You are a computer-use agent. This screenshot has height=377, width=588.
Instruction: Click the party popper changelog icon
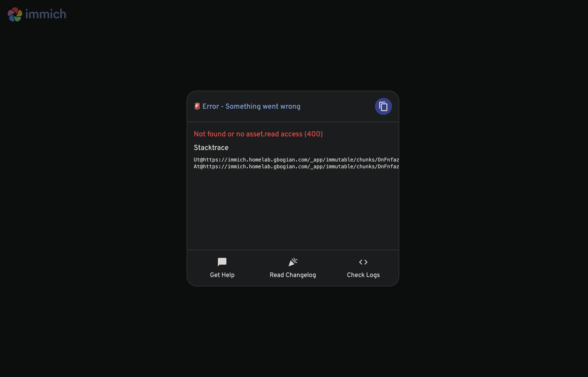pos(293,262)
